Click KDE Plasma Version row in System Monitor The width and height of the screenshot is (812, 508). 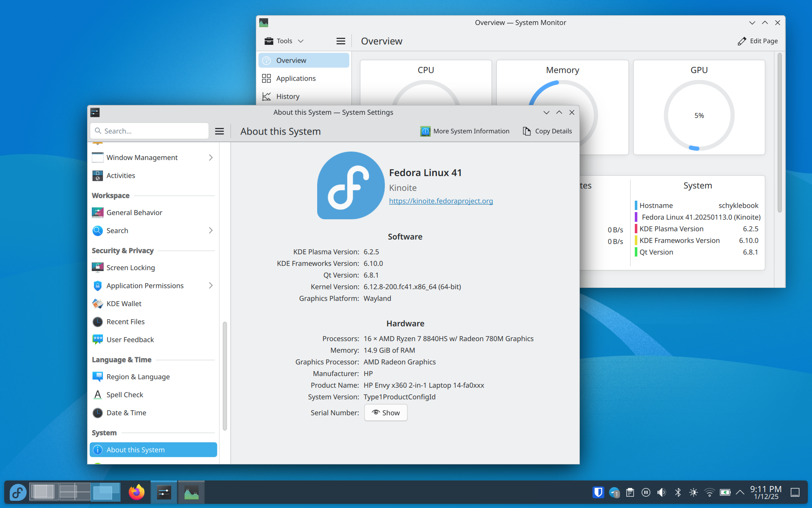697,229
